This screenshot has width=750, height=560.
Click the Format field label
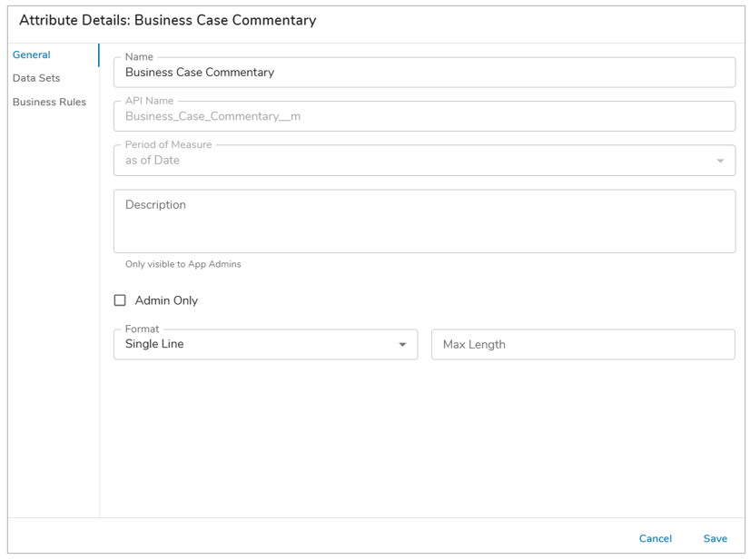(142, 329)
